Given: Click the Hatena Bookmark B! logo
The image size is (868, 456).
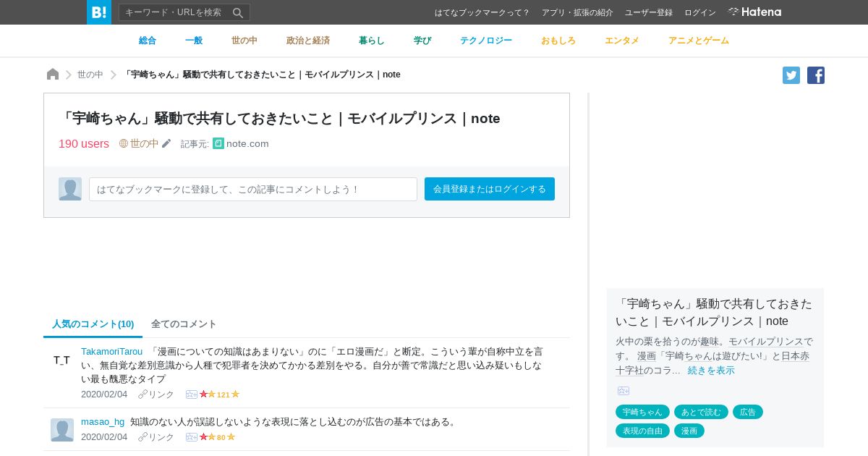Looking at the screenshot, I should click(x=99, y=12).
